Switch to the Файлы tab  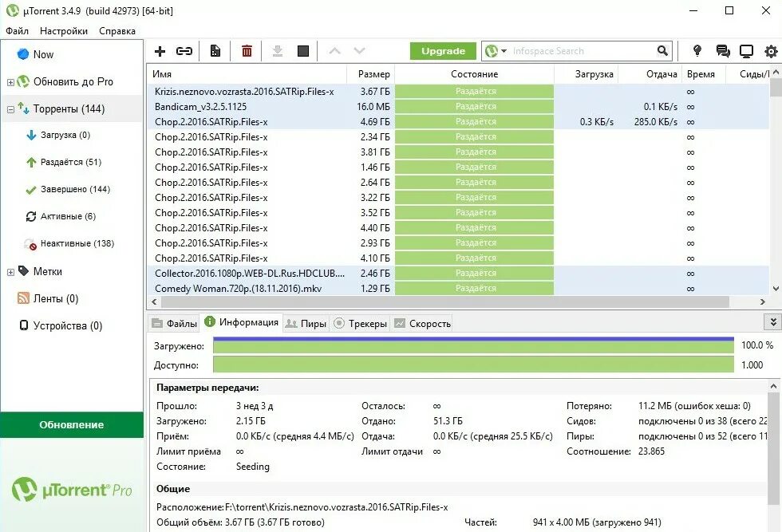[174, 324]
